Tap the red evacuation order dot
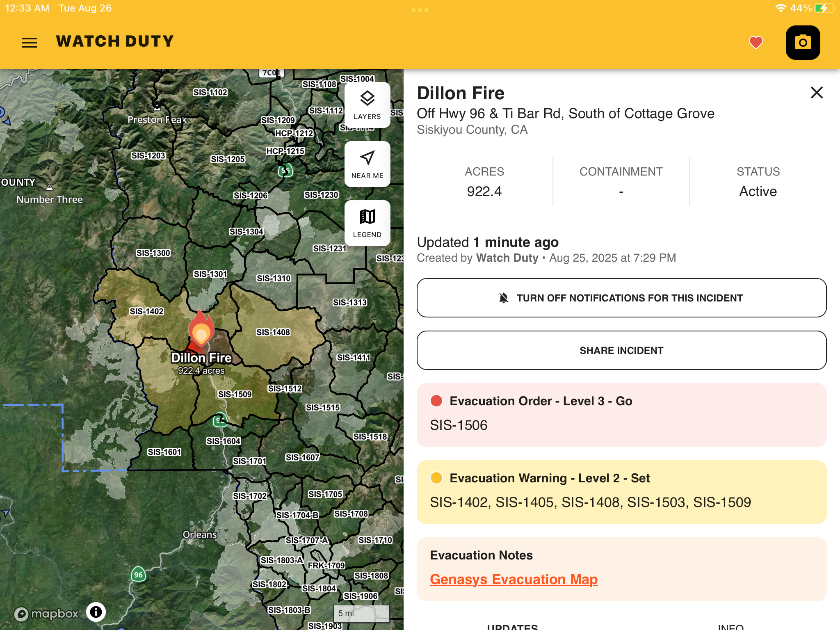The image size is (840, 630). (436, 401)
